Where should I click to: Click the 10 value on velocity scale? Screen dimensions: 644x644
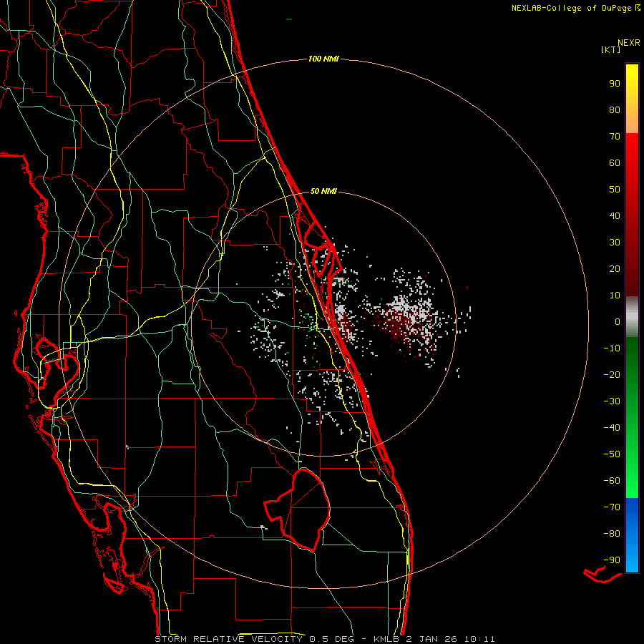(615, 296)
